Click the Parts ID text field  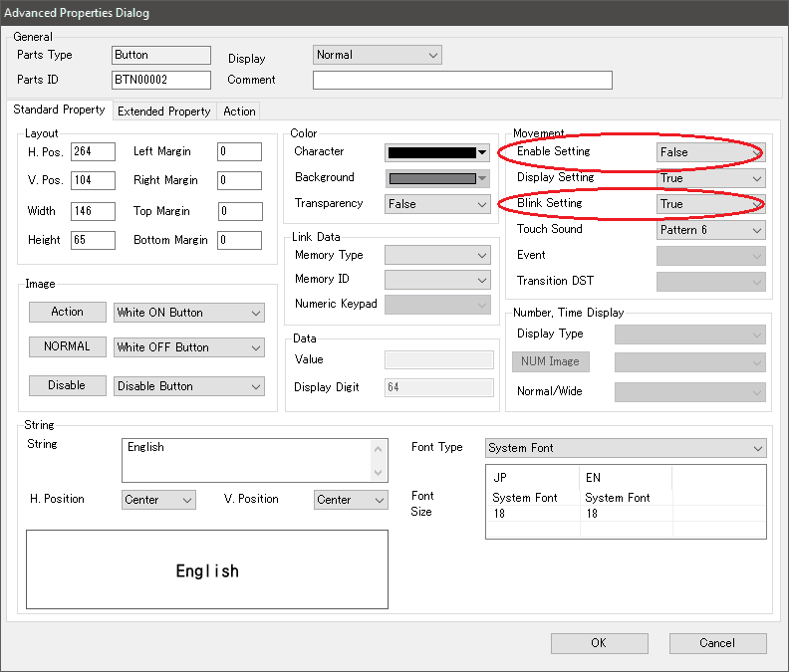[x=161, y=81]
